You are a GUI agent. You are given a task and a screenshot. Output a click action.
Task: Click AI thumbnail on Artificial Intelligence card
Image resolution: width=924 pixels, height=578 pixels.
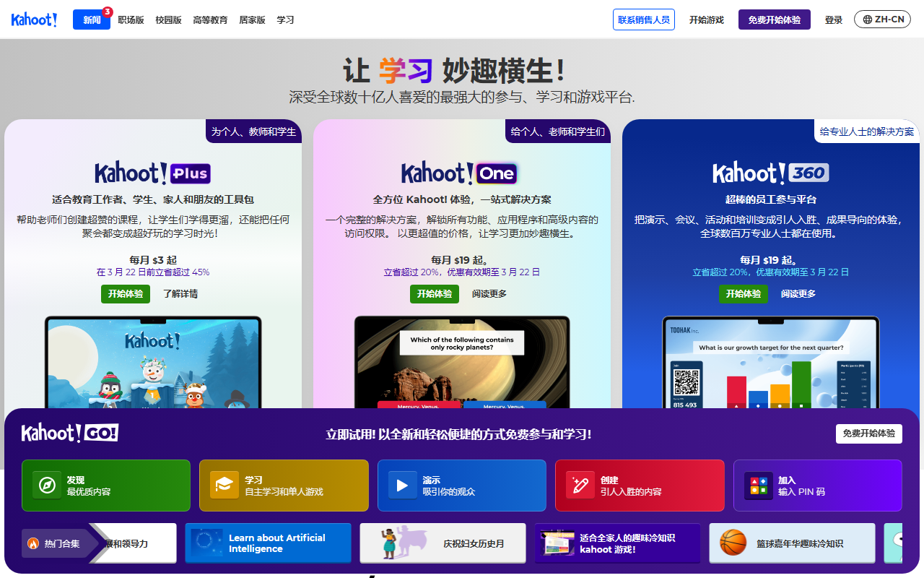(x=206, y=543)
